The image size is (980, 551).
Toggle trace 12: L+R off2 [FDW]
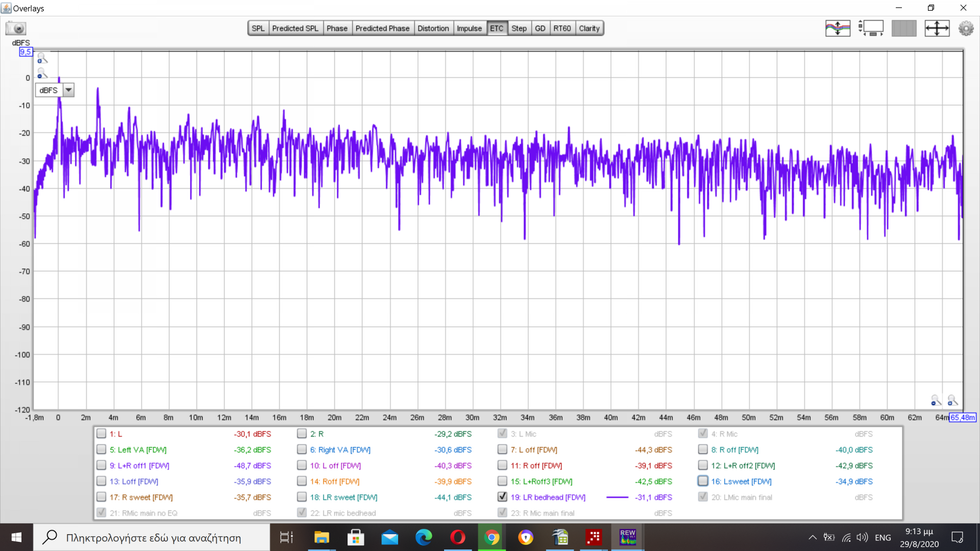point(703,465)
